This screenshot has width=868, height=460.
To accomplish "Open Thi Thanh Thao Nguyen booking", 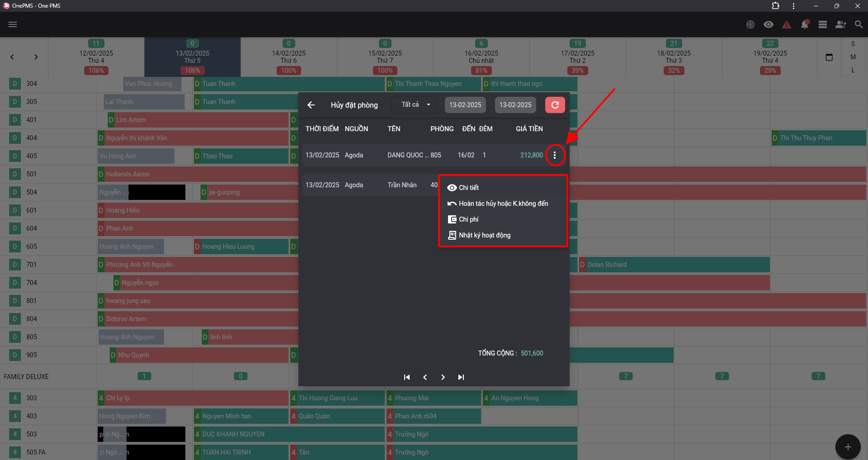I will 434,84.
